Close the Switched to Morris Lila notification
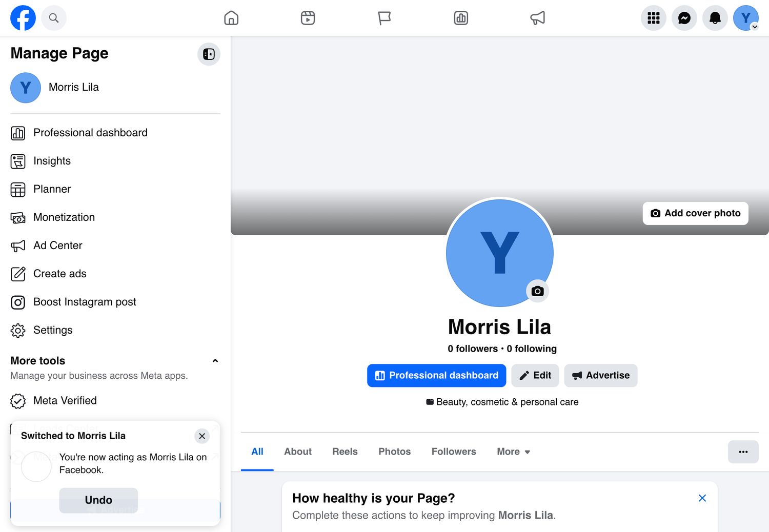Viewport: 769px width, 532px height. tap(202, 436)
